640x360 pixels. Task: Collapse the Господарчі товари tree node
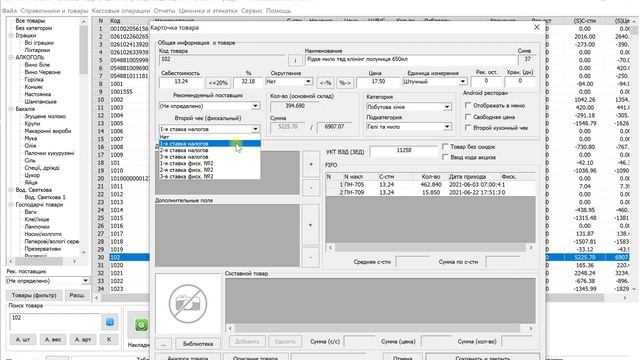[x=11, y=204]
